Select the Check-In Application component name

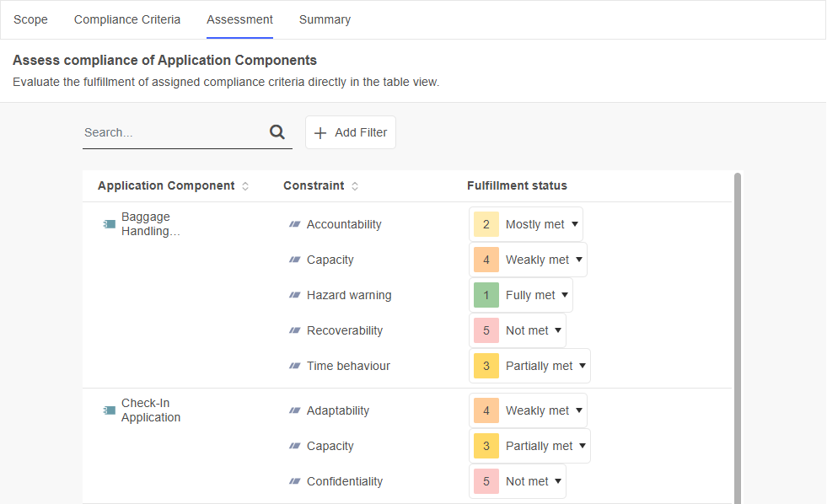[x=151, y=410]
